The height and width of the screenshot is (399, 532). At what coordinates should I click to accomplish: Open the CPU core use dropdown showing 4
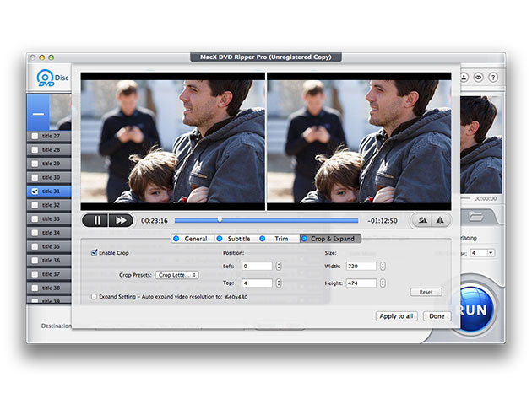(x=482, y=253)
